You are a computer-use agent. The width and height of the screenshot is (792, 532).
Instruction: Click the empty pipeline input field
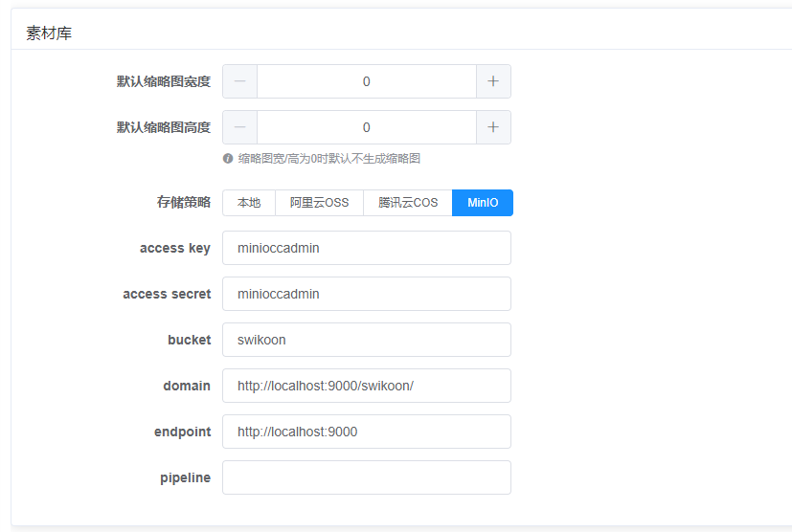(366, 477)
